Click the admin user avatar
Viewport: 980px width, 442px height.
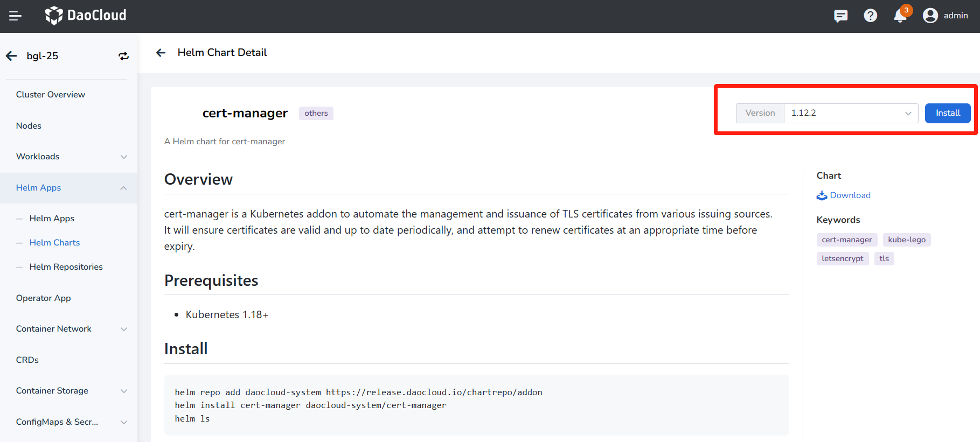(x=930, y=16)
